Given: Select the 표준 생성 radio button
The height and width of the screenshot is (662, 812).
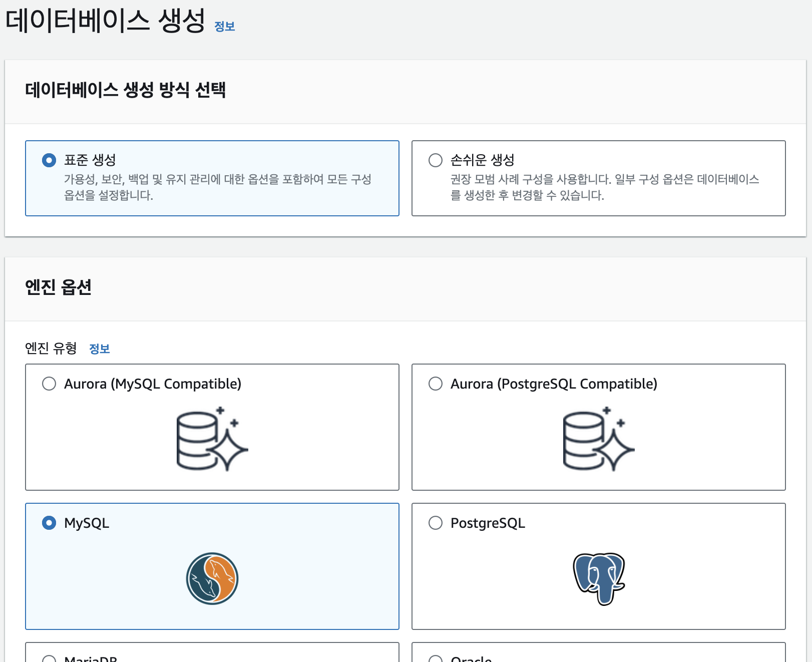Looking at the screenshot, I should [49, 160].
